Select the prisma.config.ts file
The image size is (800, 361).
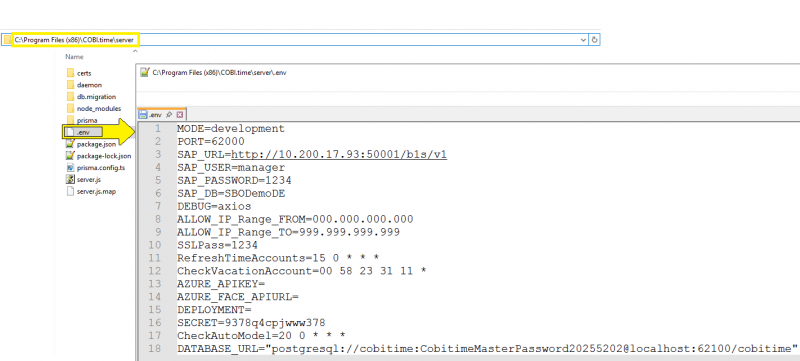(x=96, y=168)
